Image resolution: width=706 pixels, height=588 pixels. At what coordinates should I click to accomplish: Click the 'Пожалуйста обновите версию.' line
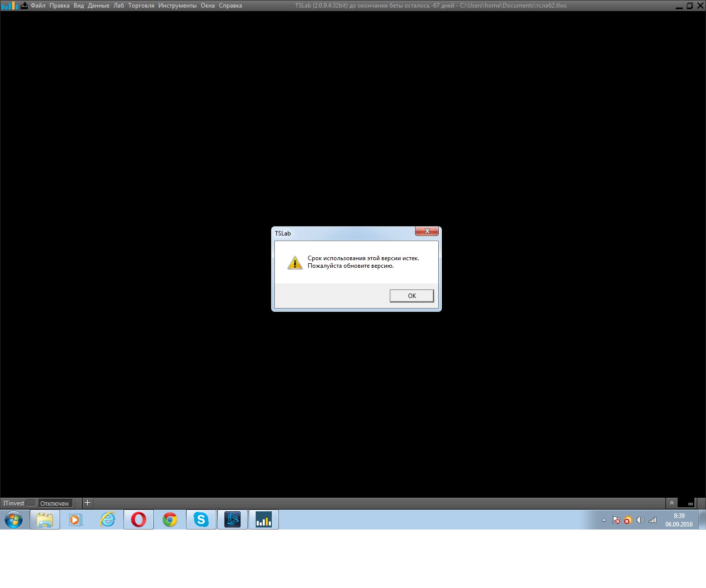tap(350, 266)
